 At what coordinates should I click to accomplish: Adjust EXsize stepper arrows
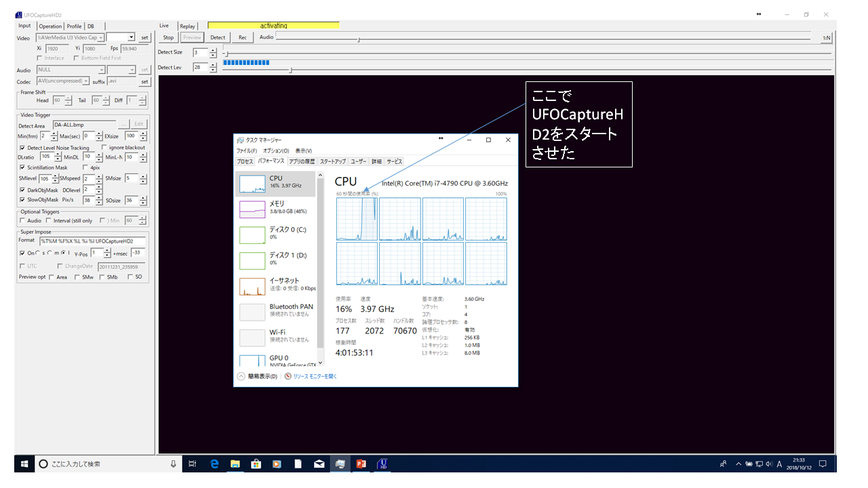tap(142, 136)
